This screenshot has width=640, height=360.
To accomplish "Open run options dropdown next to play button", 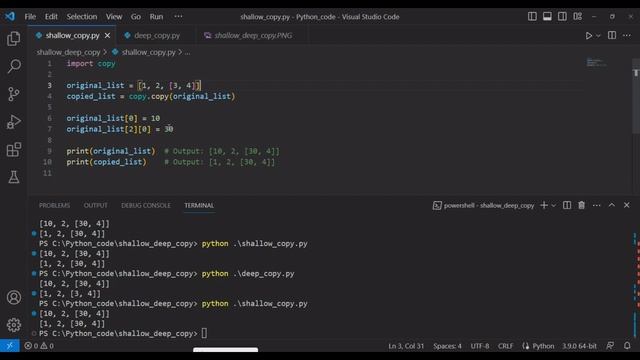I will pyautogui.click(x=598, y=36).
